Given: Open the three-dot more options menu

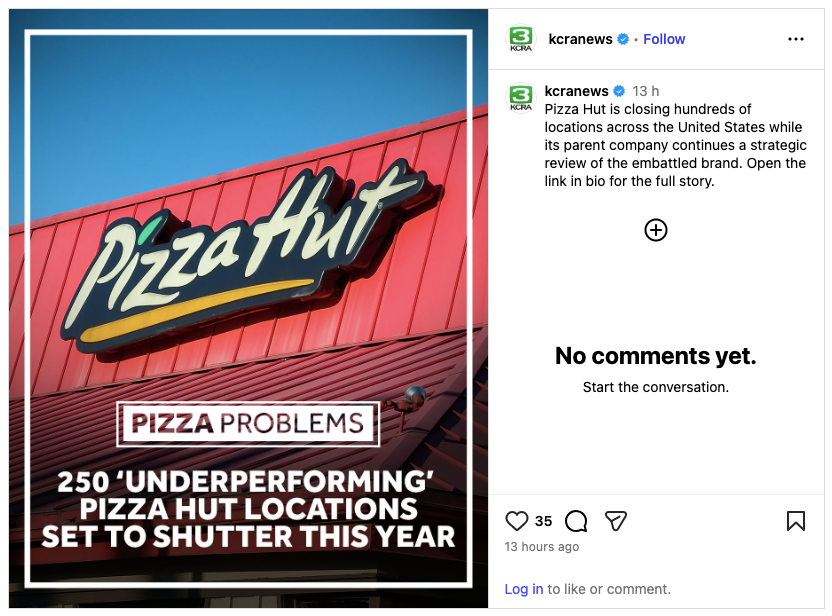Looking at the screenshot, I should 796,39.
